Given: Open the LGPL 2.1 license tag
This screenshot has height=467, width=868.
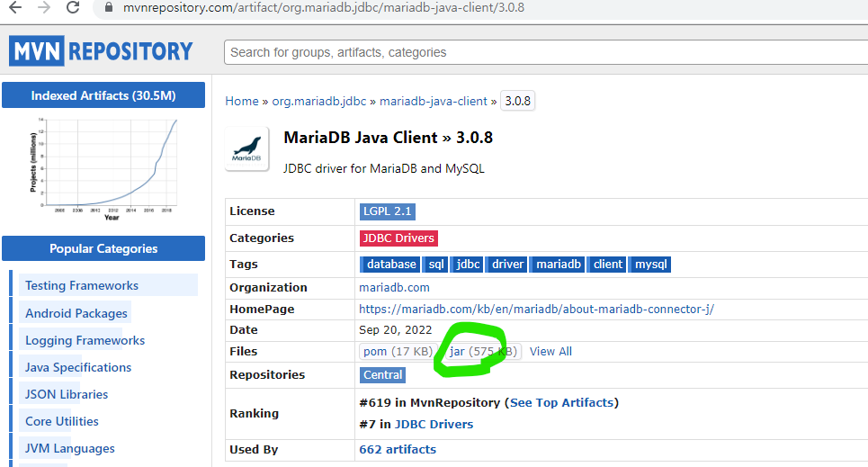Looking at the screenshot, I should tap(388, 211).
